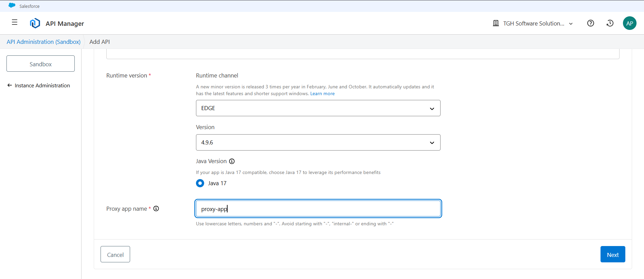Screen dimensions: 644x279
Task: Open the Learn more link
Action: click(x=322, y=93)
